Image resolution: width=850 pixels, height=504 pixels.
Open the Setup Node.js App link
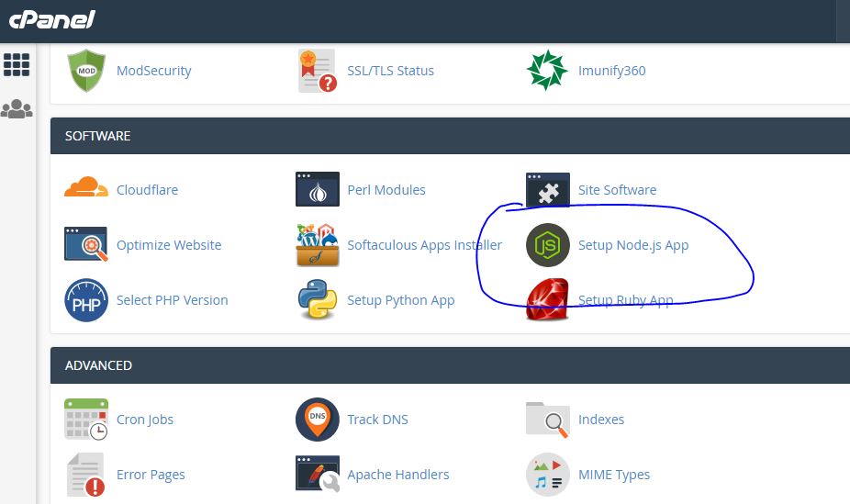[x=633, y=245]
